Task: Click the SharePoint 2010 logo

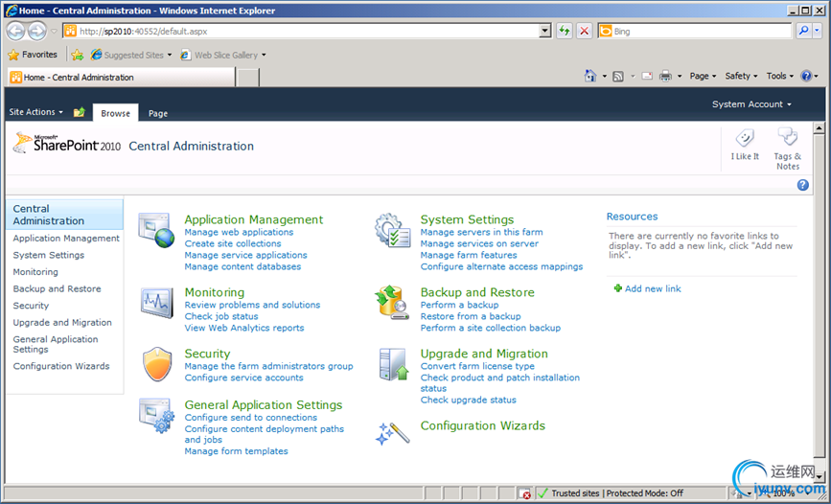Action: pyautogui.click(x=67, y=143)
